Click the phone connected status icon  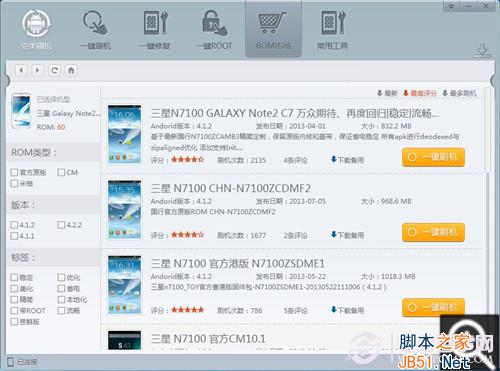(11, 362)
